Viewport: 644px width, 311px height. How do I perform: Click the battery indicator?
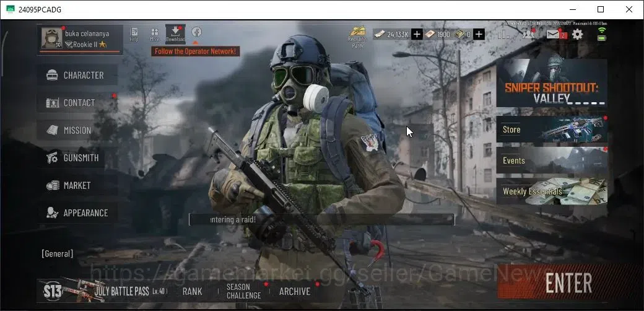[x=602, y=38]
